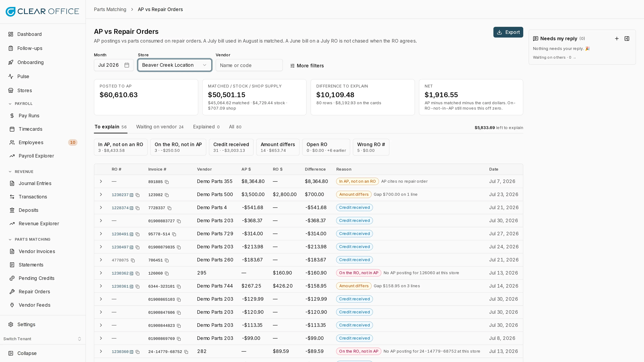Filter by On the RO, not in AP

[x=178, y=147]
